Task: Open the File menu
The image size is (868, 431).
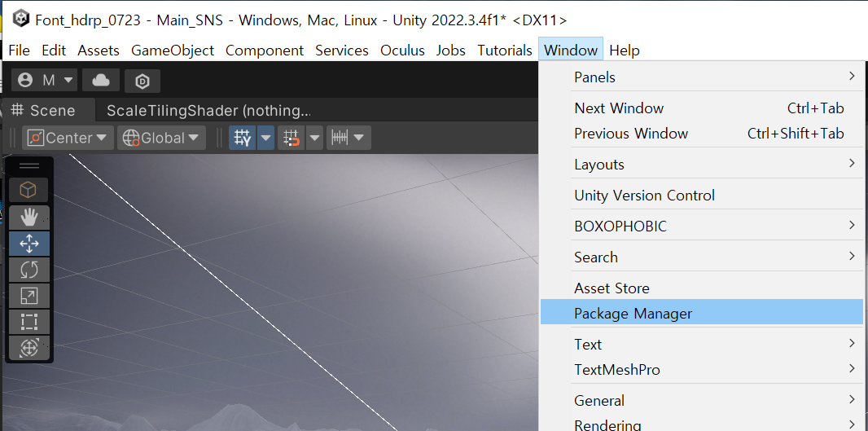Action: tap(20, 50)
